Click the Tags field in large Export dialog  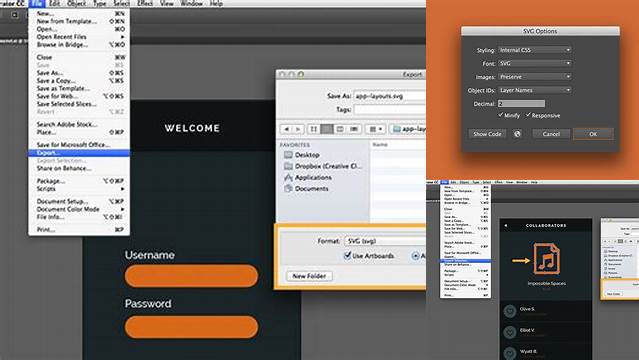pos(390,109)
